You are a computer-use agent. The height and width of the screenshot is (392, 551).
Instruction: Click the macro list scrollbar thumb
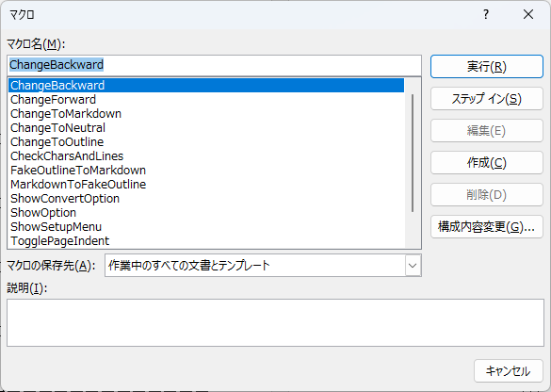(413, 153)
